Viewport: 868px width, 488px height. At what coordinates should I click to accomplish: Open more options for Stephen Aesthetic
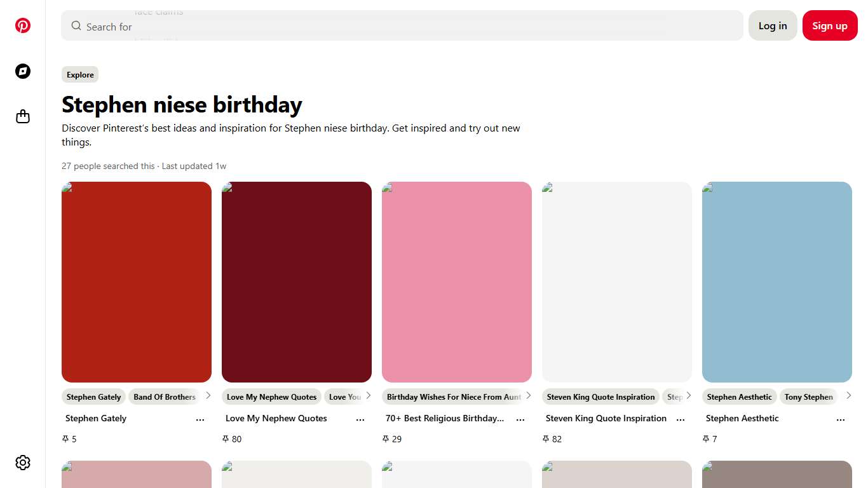(841, 419)
